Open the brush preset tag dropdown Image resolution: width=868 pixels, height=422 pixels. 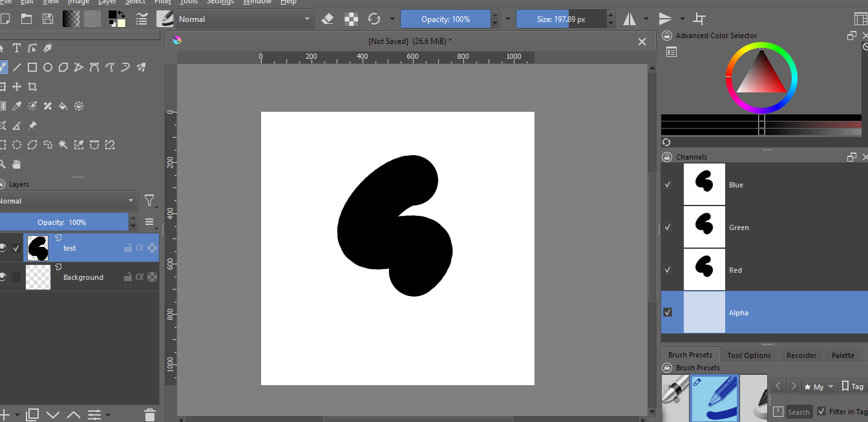819,386
